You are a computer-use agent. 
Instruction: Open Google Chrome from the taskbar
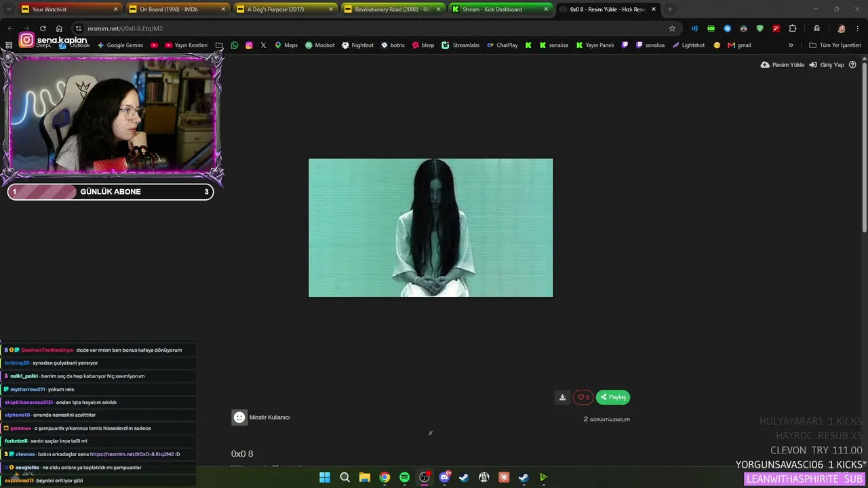(x=384, y=477)
